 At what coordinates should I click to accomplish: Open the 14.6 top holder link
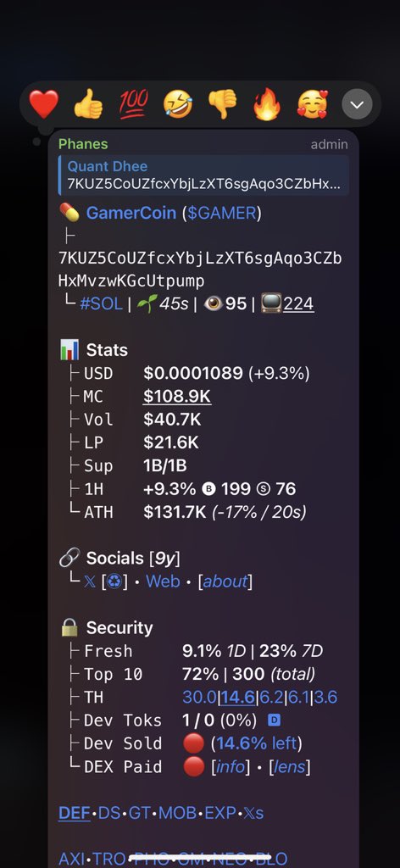click(238, 698)
